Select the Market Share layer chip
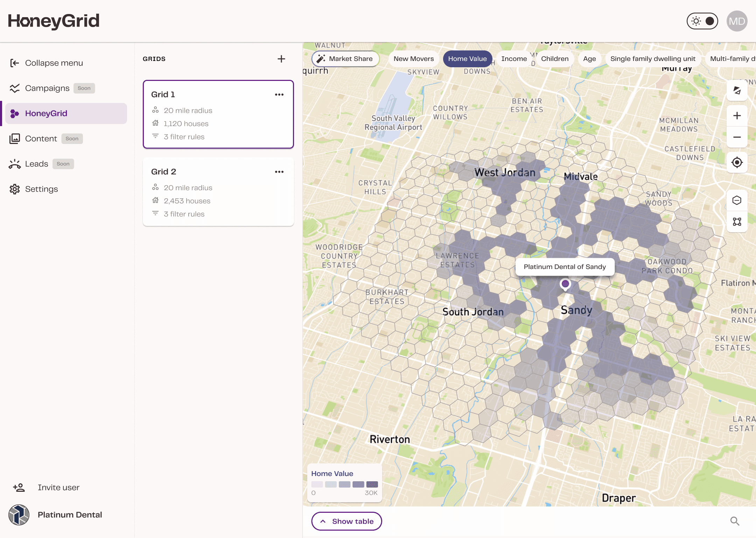 (x=345, y=59)
